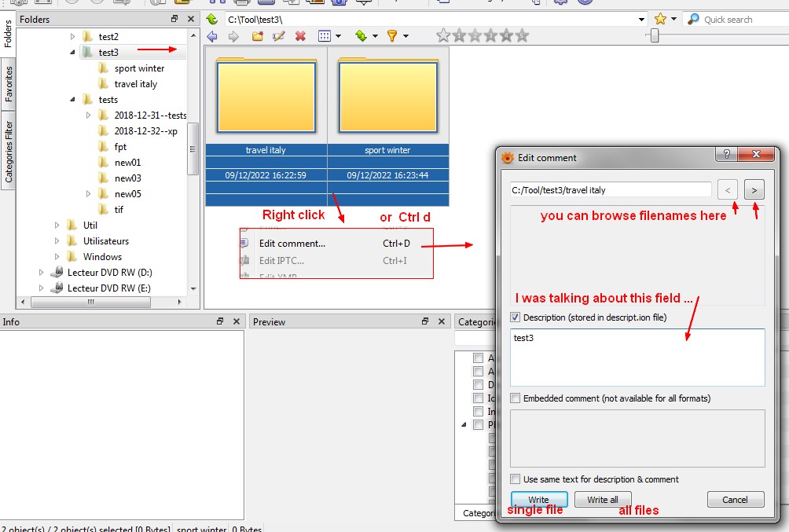Image resolution: width=789 pixels, height=532 pixels.
Task: Click the red delete X icon
Action: pos(300,36)
